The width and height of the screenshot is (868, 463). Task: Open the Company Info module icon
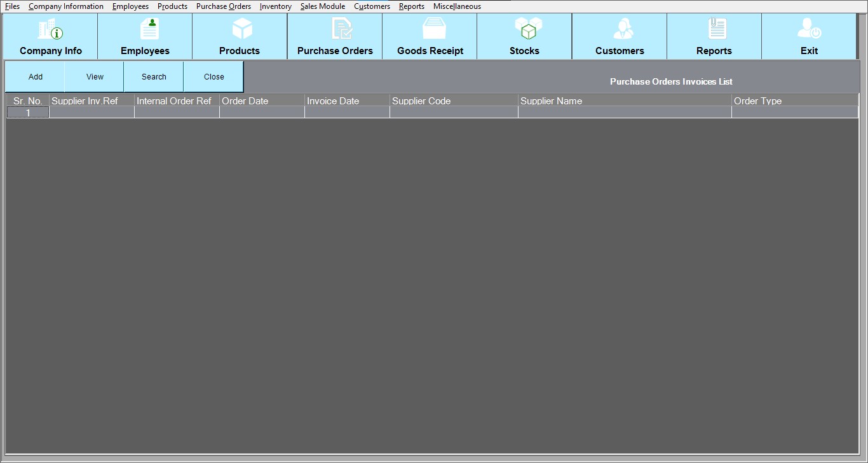coord(50,29)
